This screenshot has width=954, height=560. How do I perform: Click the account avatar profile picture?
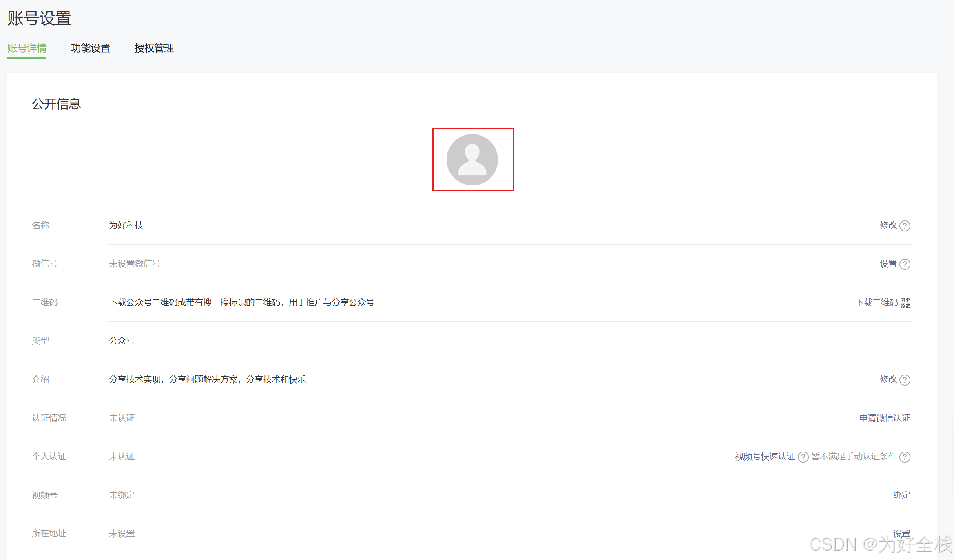click(x=472, y=160)
